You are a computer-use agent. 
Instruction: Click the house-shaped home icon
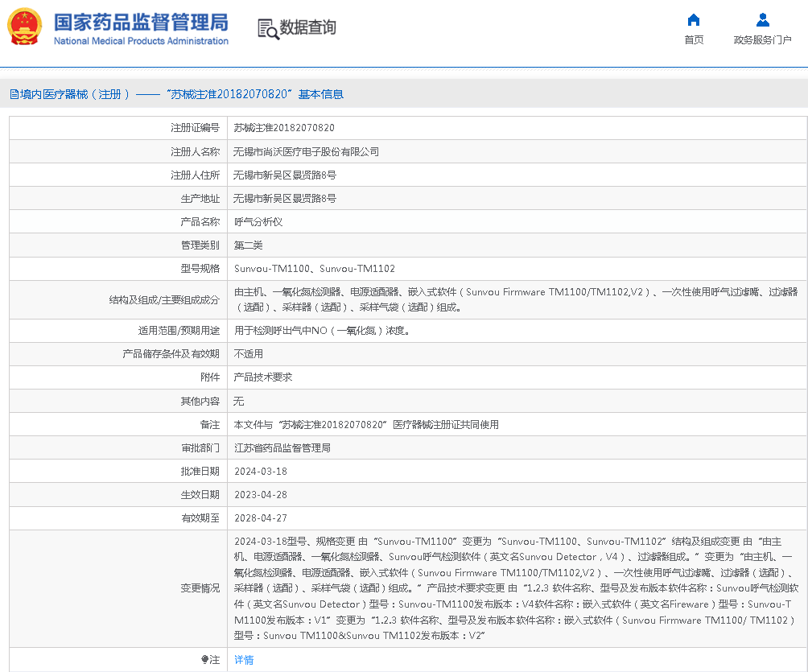(x=693, y=20)
